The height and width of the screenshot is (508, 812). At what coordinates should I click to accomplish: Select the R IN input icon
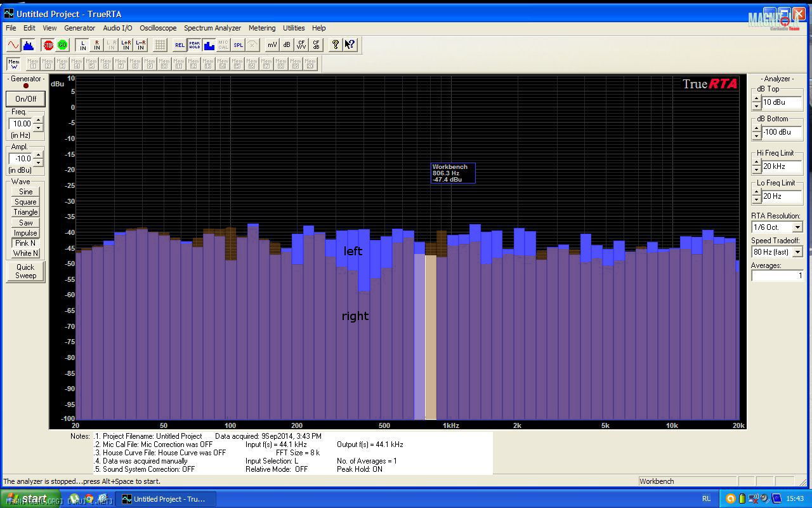tap(97, 44)
